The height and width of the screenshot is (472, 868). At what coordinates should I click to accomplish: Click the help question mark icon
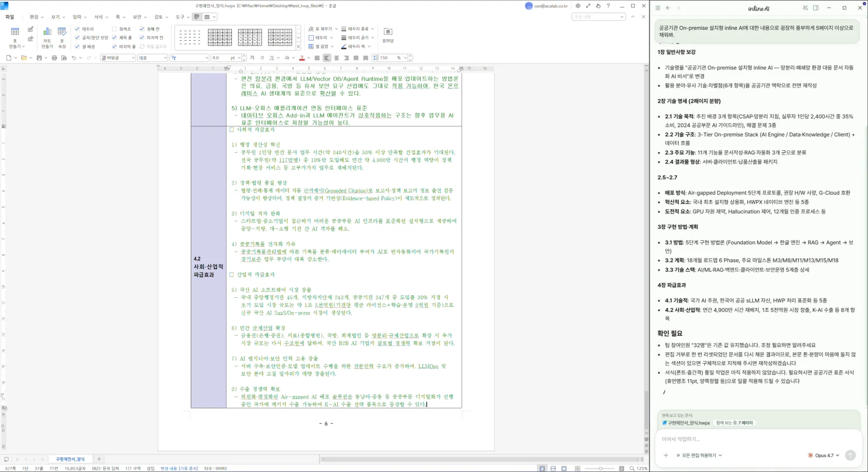608,6
